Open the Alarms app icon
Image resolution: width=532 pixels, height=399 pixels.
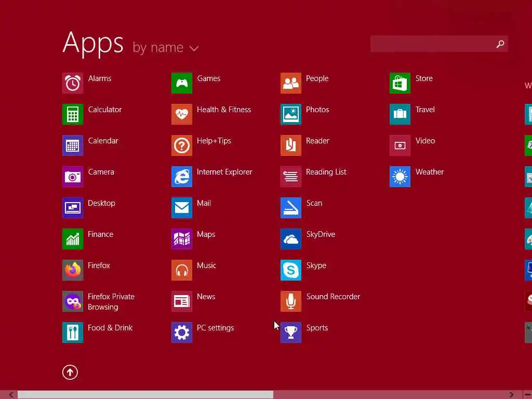coord(73,83)
